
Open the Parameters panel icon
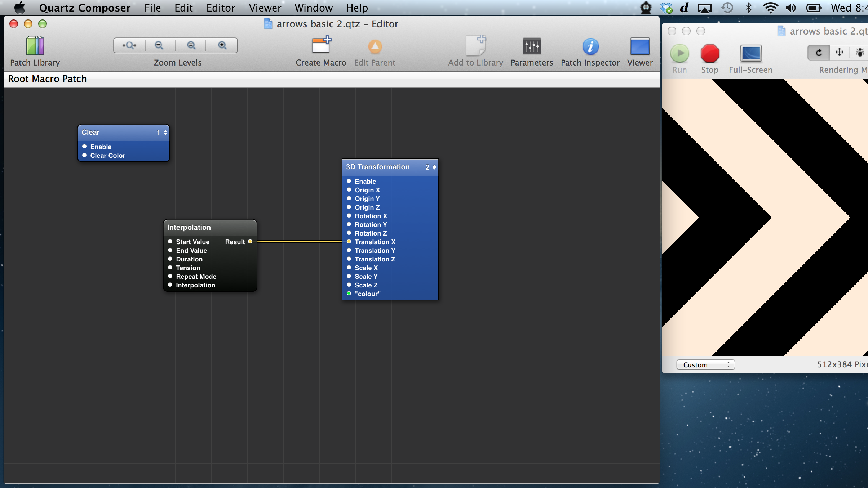pos(532,46)
